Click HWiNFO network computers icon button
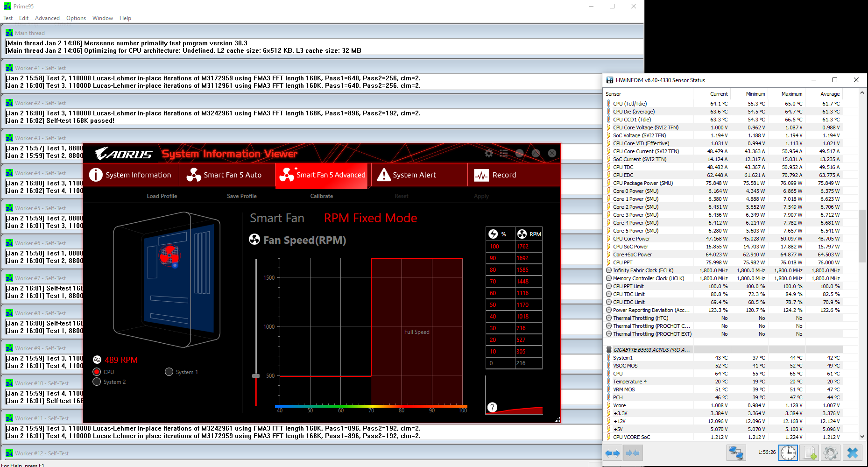The image size is (868, 467). pos(736,453)
